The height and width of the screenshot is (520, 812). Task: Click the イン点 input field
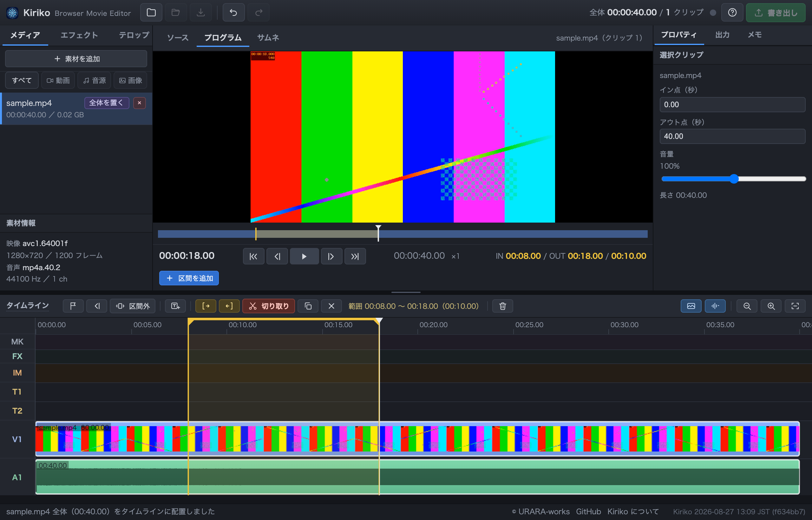click(x=732, y=105)
